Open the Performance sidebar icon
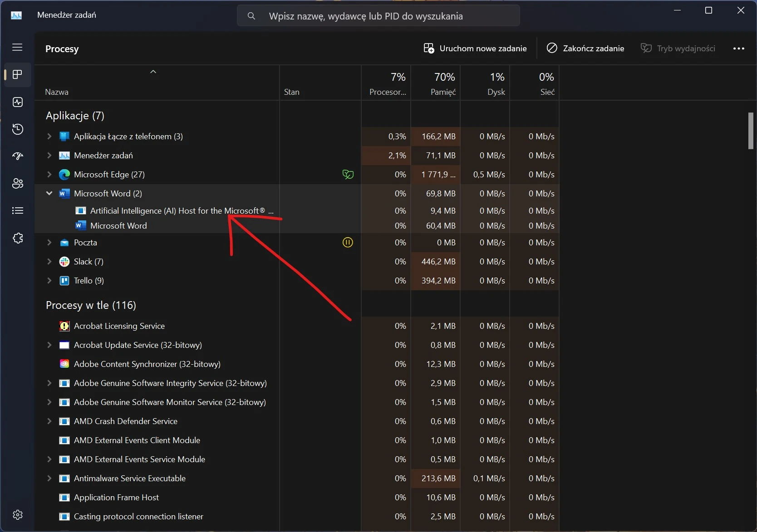This screenshot has height=532, width=757. (x=18, y=102)
